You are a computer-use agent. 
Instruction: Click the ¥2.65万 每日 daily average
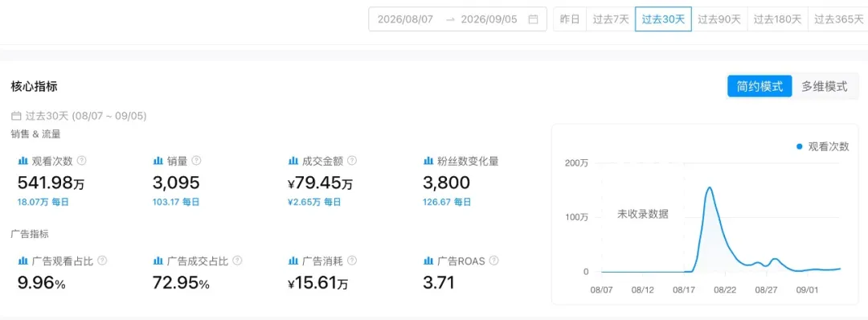(x=315, y=203)
